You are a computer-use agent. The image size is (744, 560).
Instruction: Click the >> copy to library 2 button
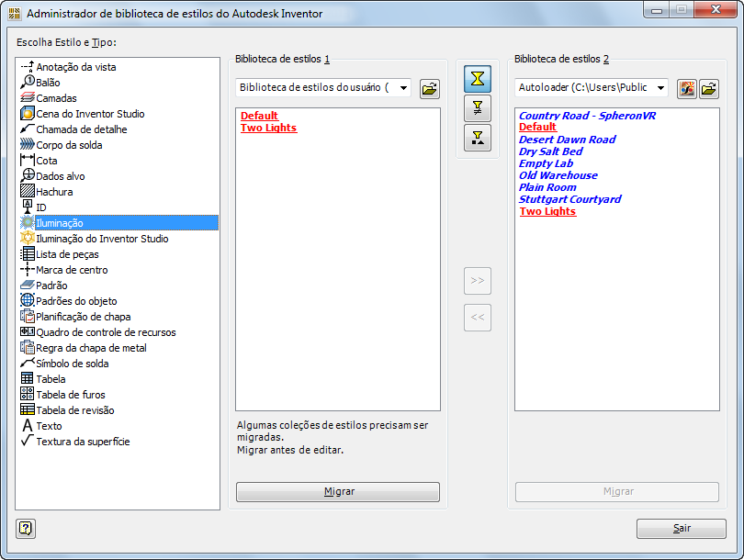click(478, 281)
